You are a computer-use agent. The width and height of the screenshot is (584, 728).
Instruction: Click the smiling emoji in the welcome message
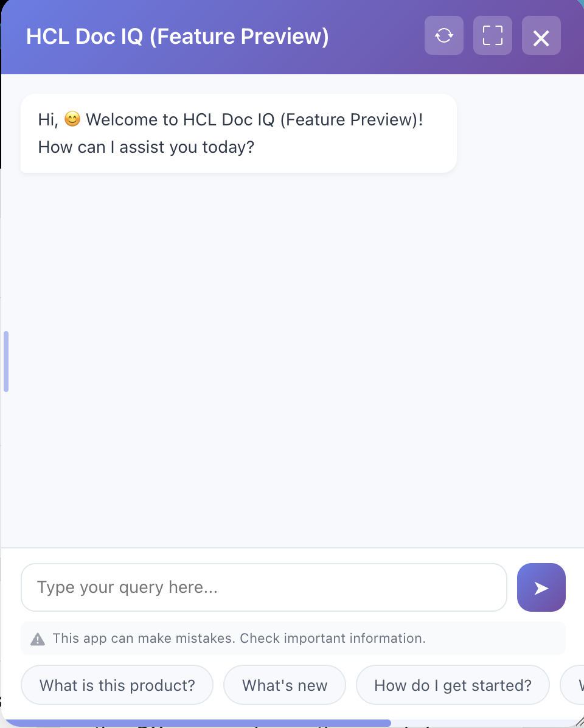coord(72,119)
